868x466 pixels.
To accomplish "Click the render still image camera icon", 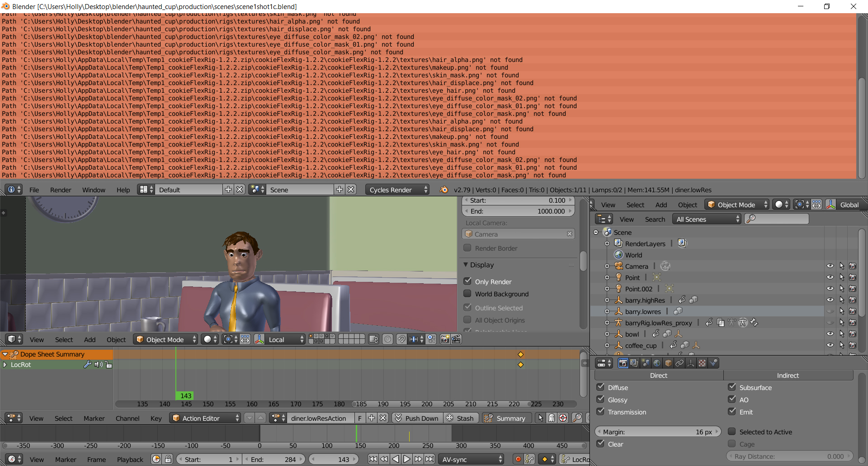I will point(444,339).
